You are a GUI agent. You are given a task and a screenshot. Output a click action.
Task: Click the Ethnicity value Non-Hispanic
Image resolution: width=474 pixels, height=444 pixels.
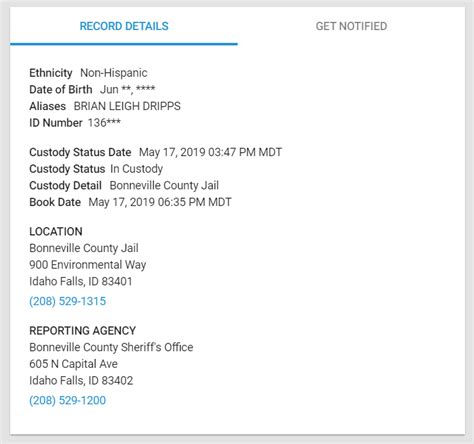coord(114,73)
